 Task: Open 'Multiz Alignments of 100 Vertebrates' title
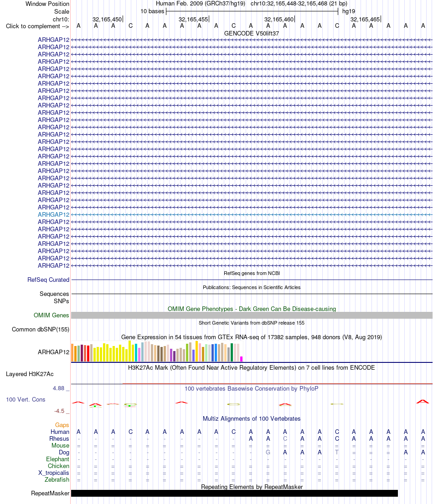[x=252, y=419]
